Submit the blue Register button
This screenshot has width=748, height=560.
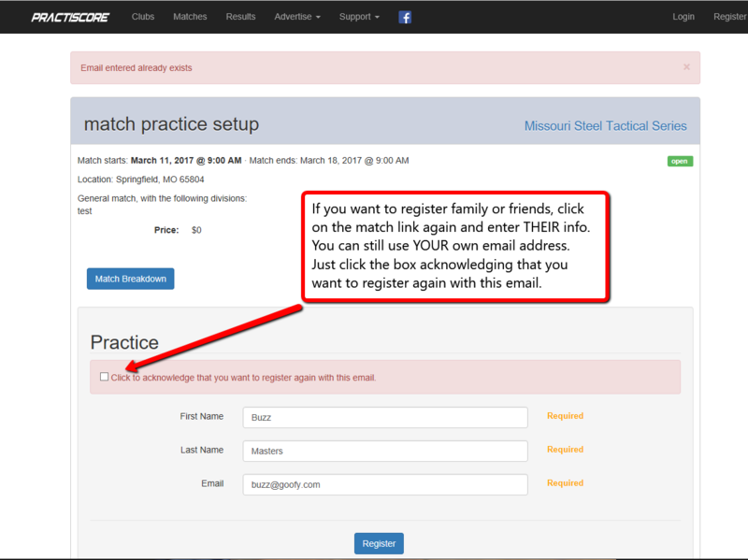click(379, 543)
